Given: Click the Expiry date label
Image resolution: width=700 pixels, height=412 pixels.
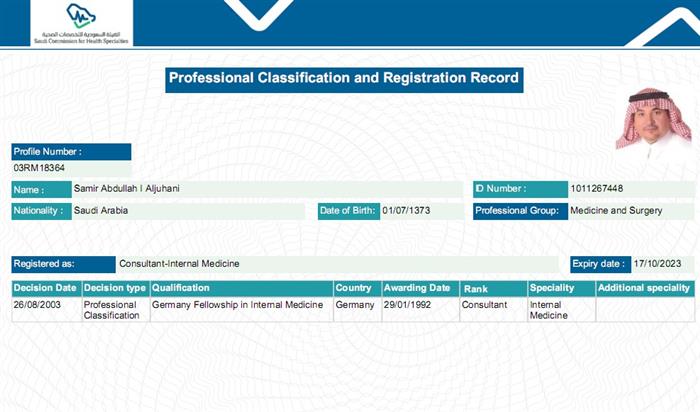Looking at the screenshot, I should click(600, 264).
